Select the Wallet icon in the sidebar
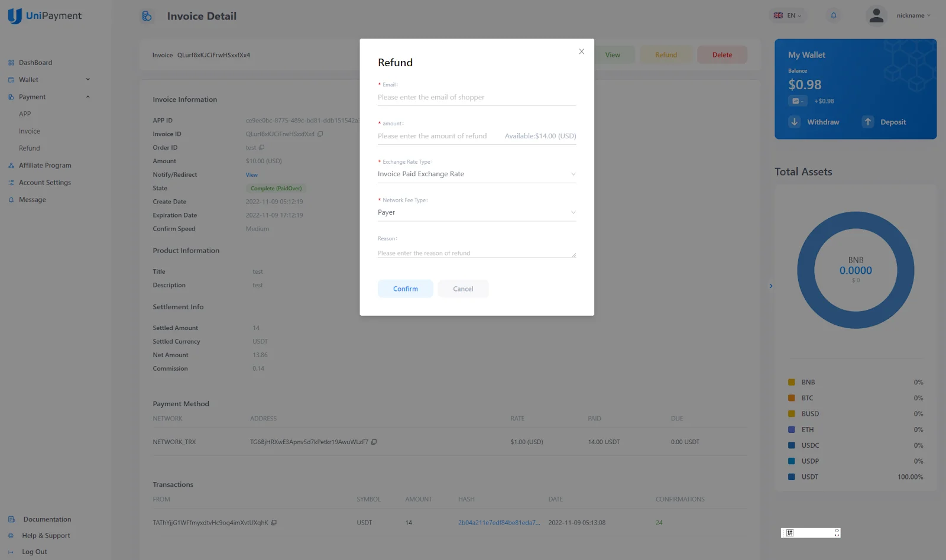 11,79
